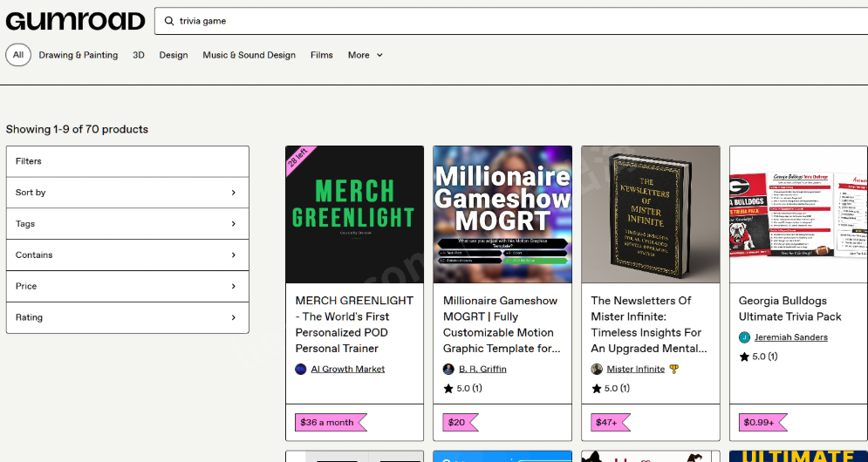
Task: Click the search magnifier icon
Action: [x=169, y=21]
